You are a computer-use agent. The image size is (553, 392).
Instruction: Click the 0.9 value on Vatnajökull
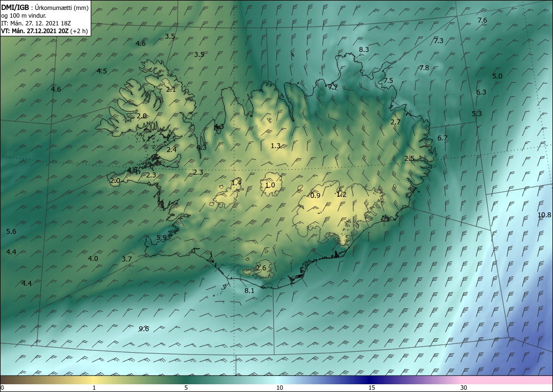[x=315, y=195]
